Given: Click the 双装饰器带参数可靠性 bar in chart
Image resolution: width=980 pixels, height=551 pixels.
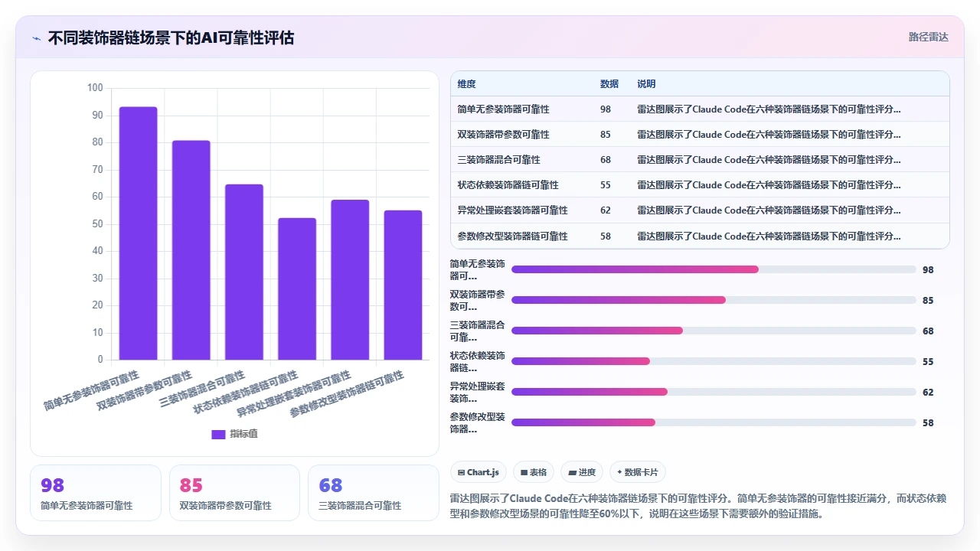Looking at the screenshot, I should (191, 250).
